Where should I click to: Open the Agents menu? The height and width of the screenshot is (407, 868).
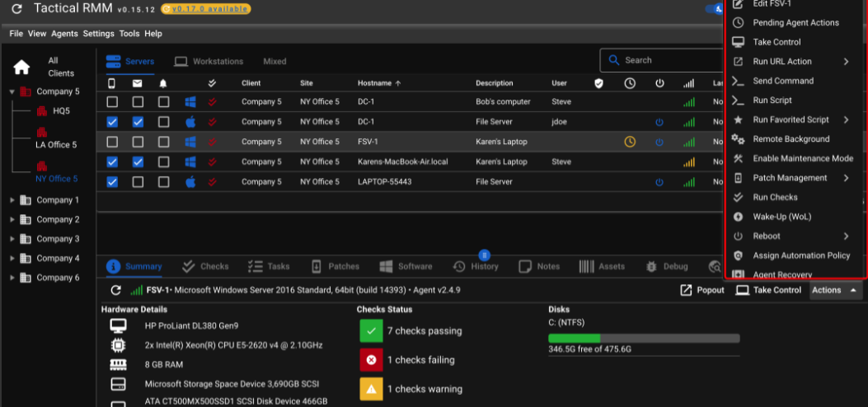65,34
